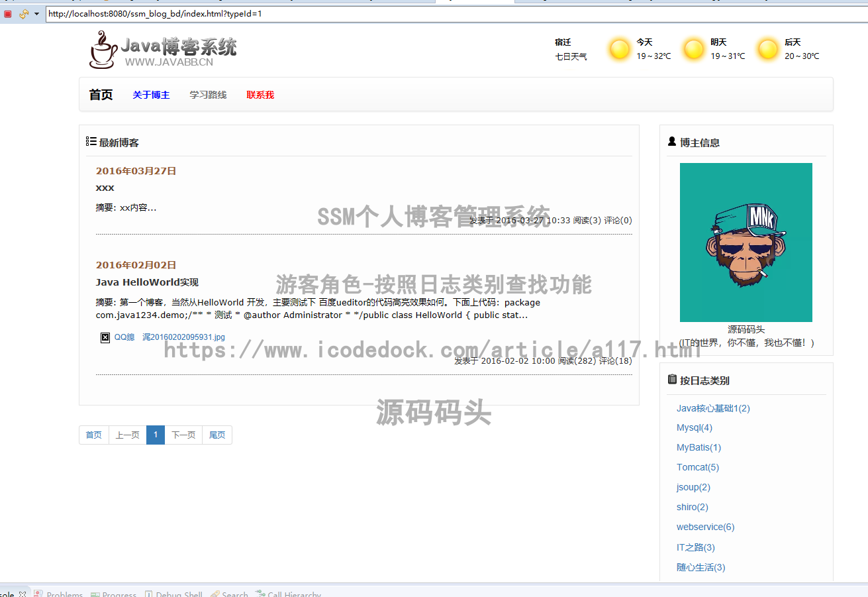Open the URL history dropdown arrow

36,13
